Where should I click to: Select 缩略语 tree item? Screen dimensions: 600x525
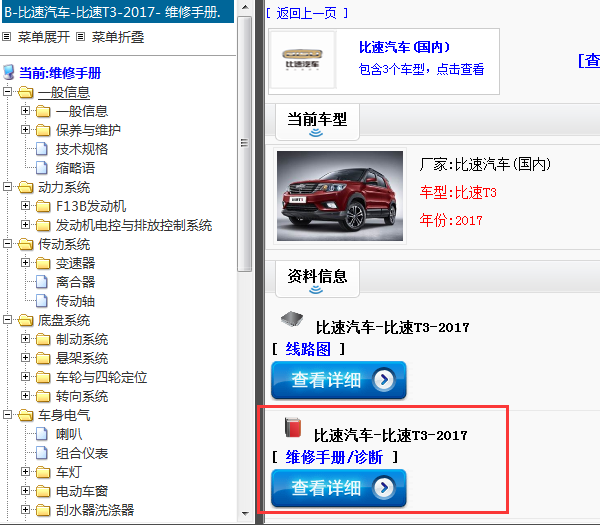(x=75, y=168)
